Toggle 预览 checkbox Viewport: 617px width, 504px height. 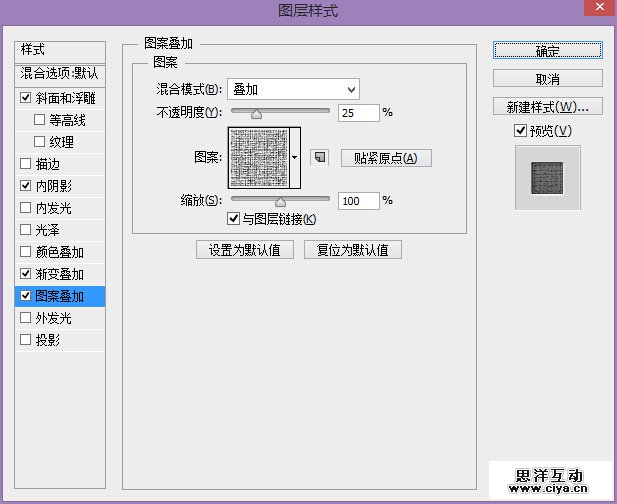pyautogui.click(x=520, y=130)
